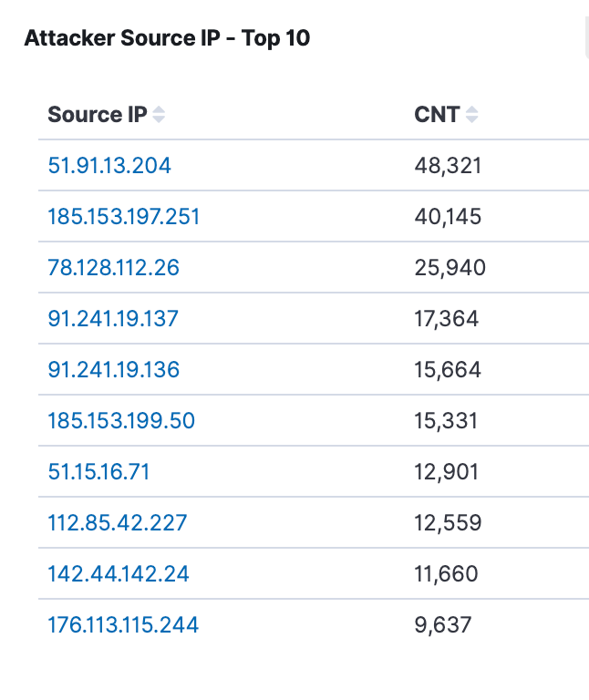Select the 142.44.142.24 address link
The height and width of the screenshot is (700, 589).
(x=119, y=574)
